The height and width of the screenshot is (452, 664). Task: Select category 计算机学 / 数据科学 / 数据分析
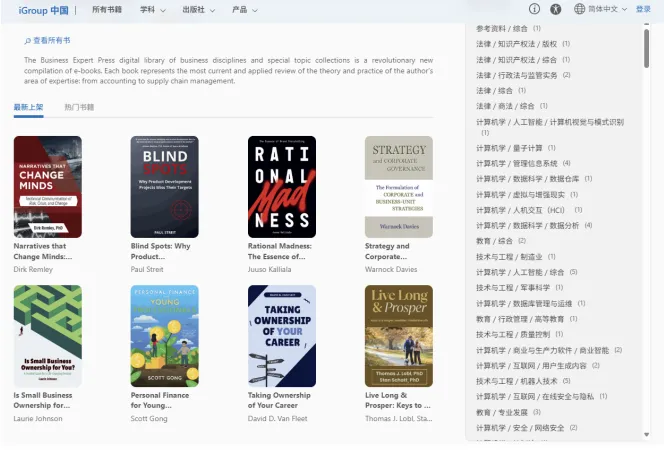534,225
